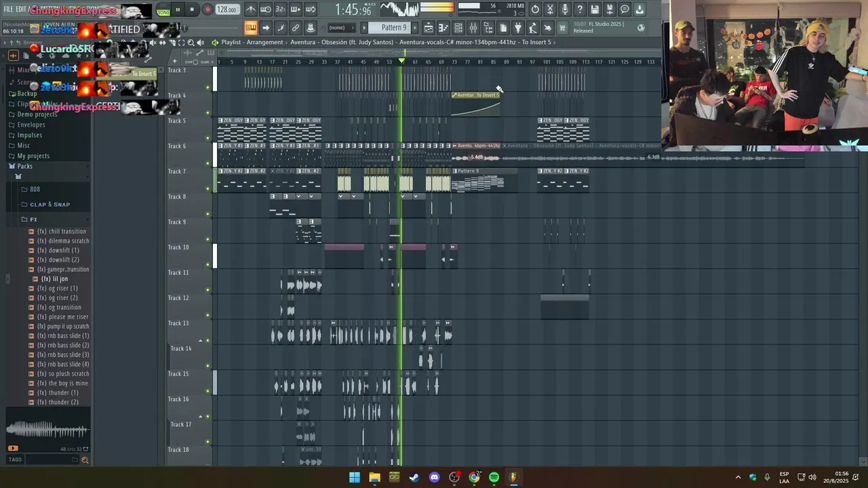Open the 808 folder

[35, 189]
